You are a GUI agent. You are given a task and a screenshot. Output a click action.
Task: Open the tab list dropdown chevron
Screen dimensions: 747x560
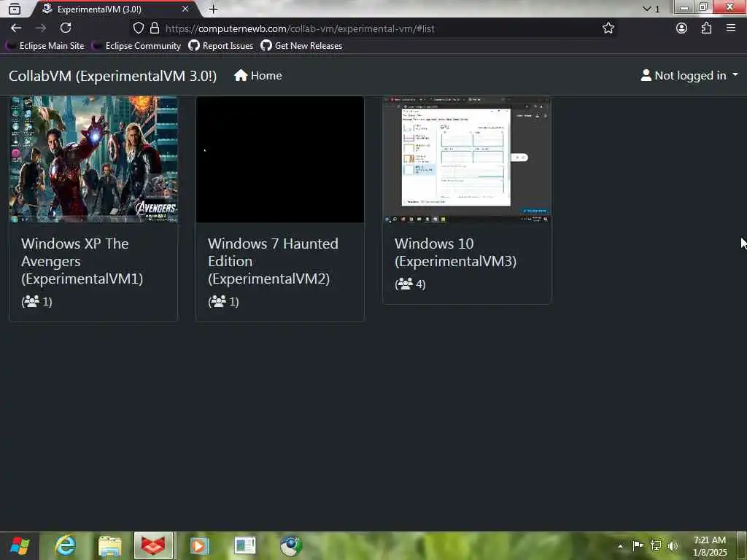pos(646,9)
